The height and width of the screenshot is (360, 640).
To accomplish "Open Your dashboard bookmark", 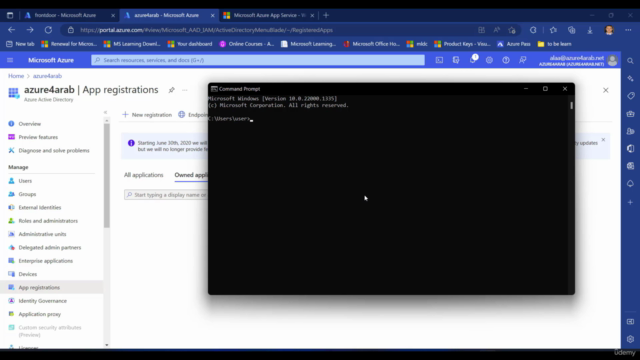I will click(190, 44).
